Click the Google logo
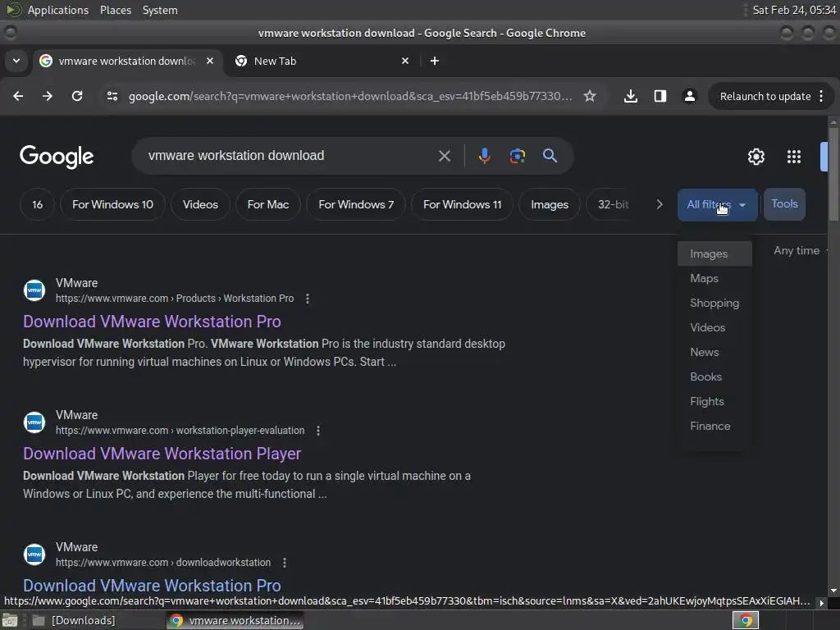This screenshot has width=840, height=630. [x=57, y=157]
